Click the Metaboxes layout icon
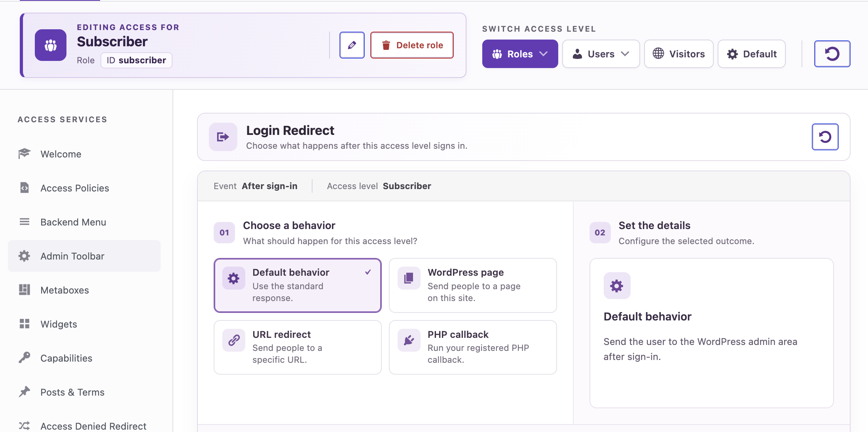This screenshot has width=868, height=432. 25,290
